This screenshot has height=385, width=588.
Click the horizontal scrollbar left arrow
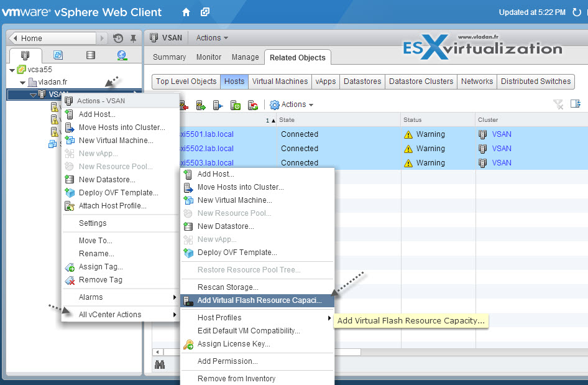pos(157,352)
